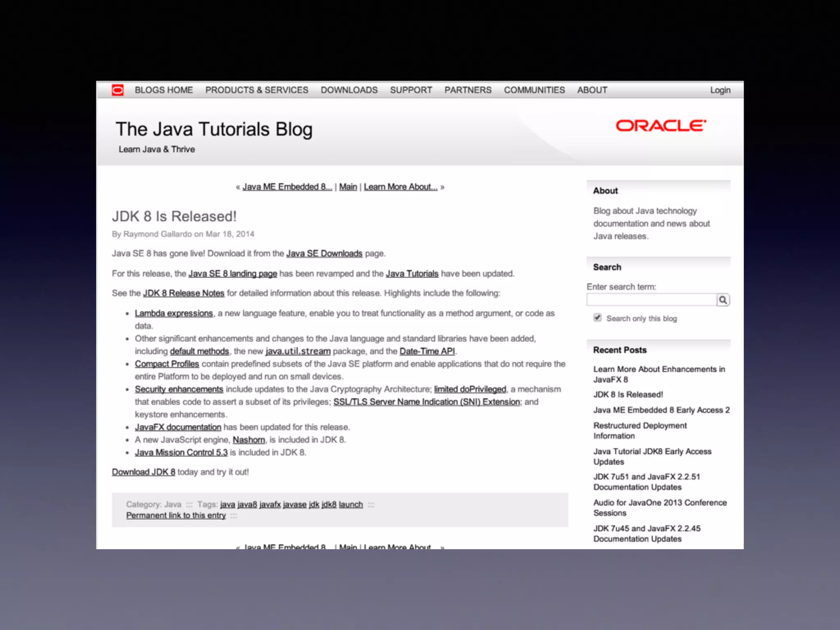Open Java Mission Control 5.3 link
The height and width of the screenshot is (630, 840).
181,453
